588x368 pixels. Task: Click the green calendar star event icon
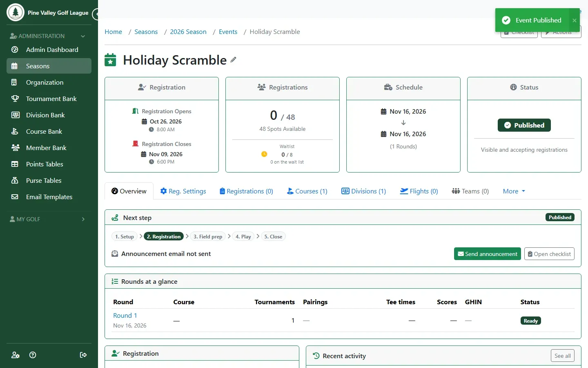click(x=110, y=60)
